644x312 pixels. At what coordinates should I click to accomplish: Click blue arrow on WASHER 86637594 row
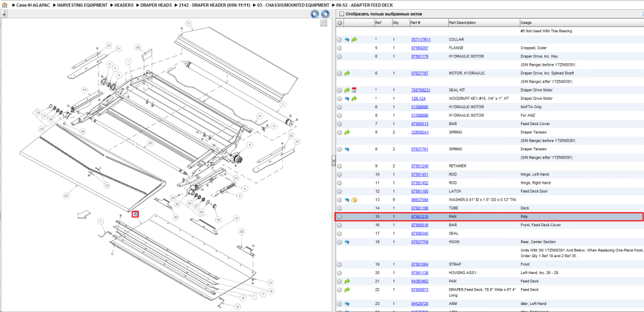pyautogui.click(x=347, y=200)
